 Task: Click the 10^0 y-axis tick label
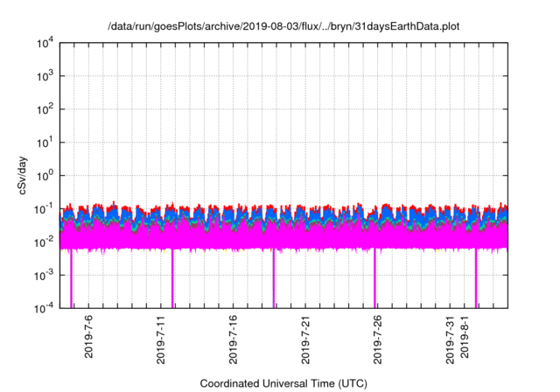point(45,176)
